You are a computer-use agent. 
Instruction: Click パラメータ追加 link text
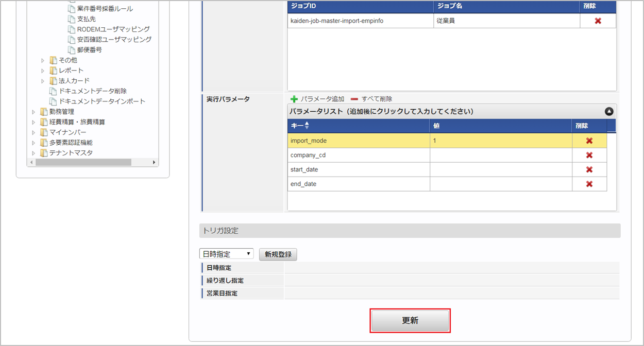(323, 99)
